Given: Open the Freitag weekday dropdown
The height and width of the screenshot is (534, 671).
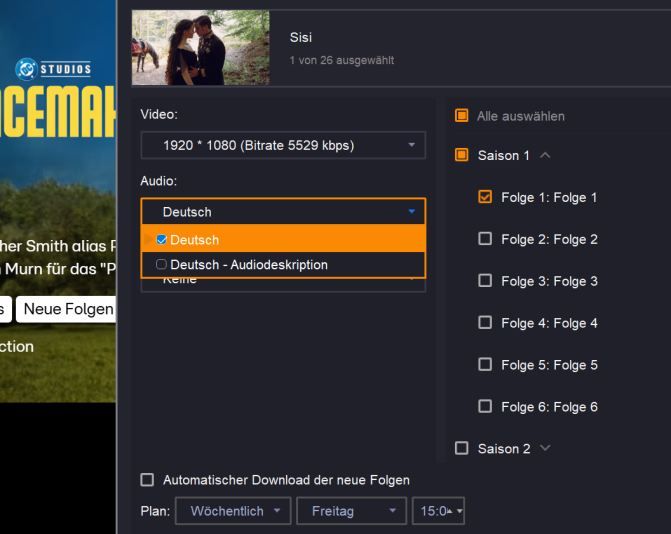Looking at the screenshot, I should pos(351,511).
